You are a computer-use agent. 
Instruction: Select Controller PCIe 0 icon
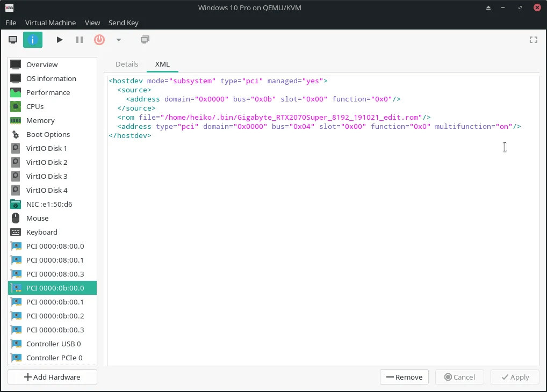[16, 358]
